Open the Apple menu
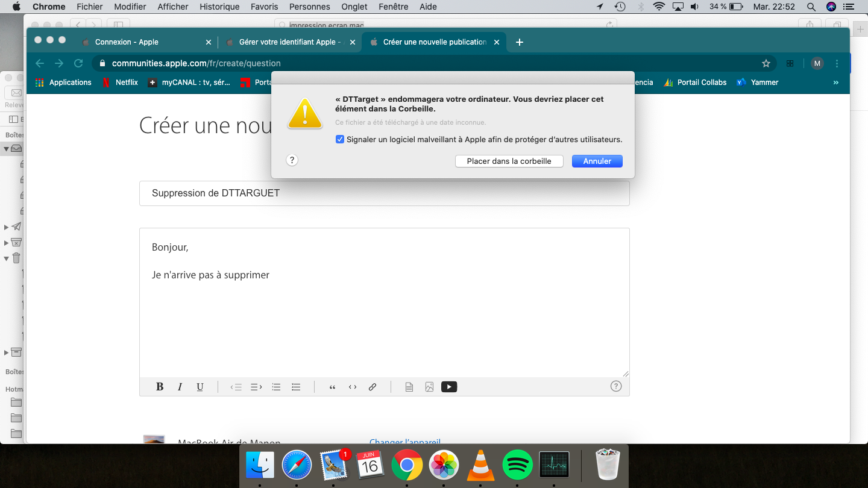868x488 pixels. [x=16, y=7]
